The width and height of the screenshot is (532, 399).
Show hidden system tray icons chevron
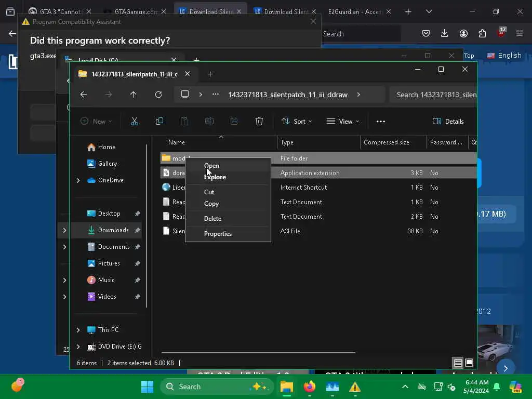[405, 387]
